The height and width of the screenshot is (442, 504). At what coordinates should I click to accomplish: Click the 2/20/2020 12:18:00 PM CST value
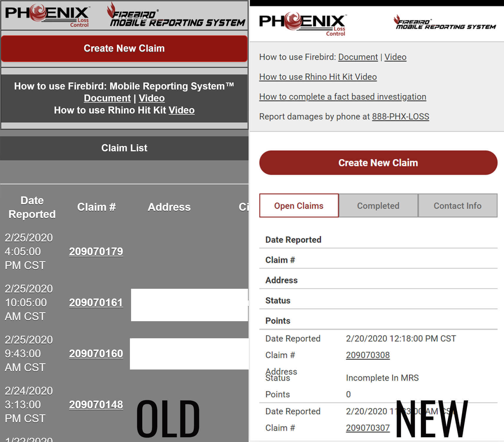coord(401,339)
